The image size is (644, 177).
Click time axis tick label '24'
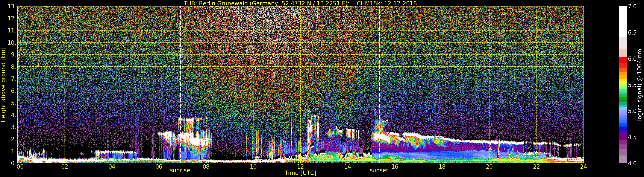pos(583,167)
